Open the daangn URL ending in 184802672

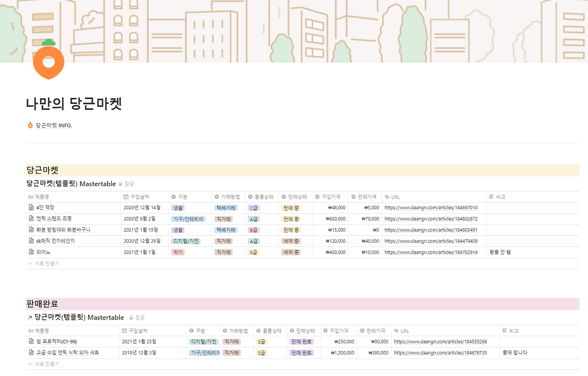pos(431,219)
